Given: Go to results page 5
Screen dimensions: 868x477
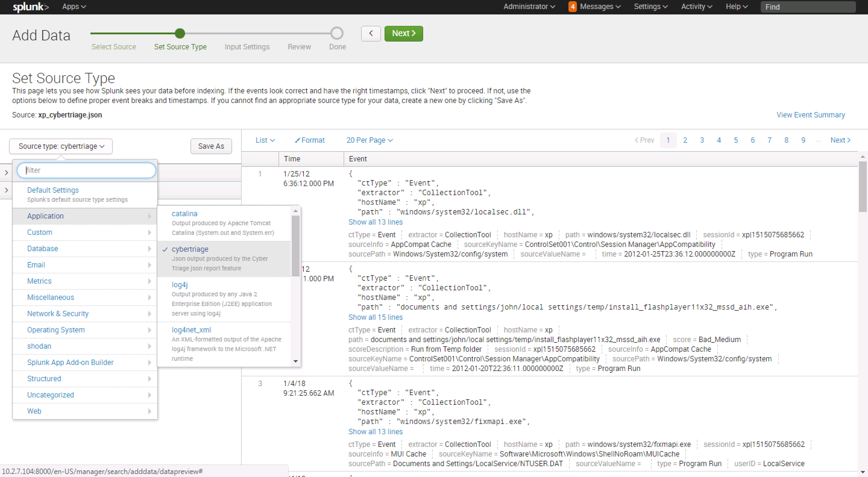Looking at the screenshot, I should pos(736,140).
